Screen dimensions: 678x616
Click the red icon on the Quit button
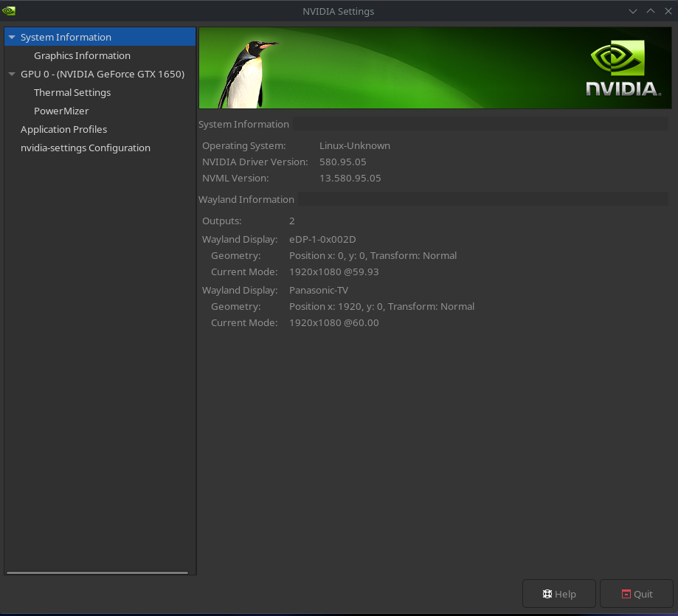(x=625, y=593)
